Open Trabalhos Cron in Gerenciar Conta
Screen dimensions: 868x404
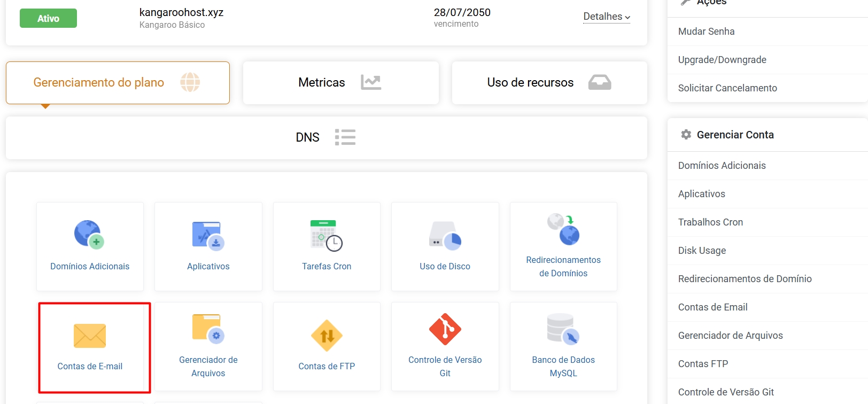(710, 222)
